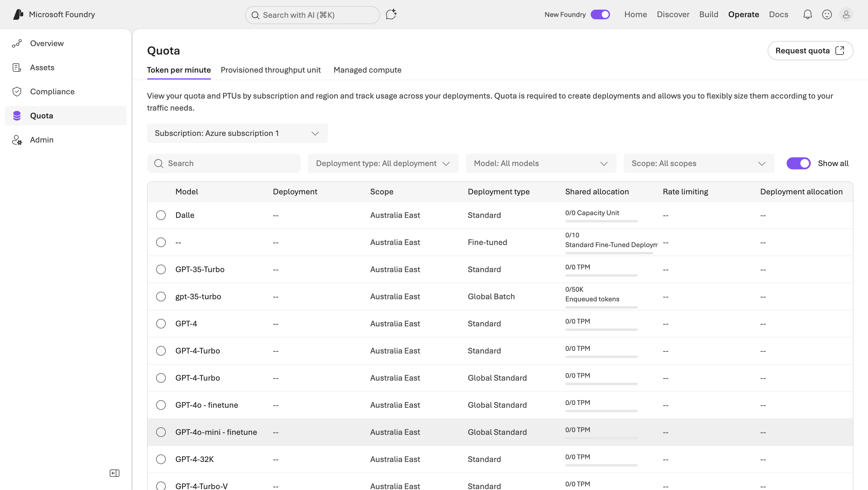Viewport: 868px width, 490px height.
Task: Click the Request quota button
Action: [810, 51]
